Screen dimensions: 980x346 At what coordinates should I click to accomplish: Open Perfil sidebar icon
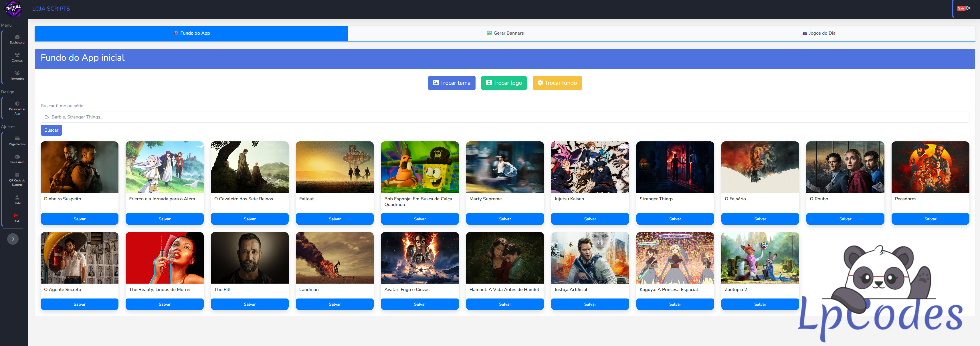click(17, 199)
